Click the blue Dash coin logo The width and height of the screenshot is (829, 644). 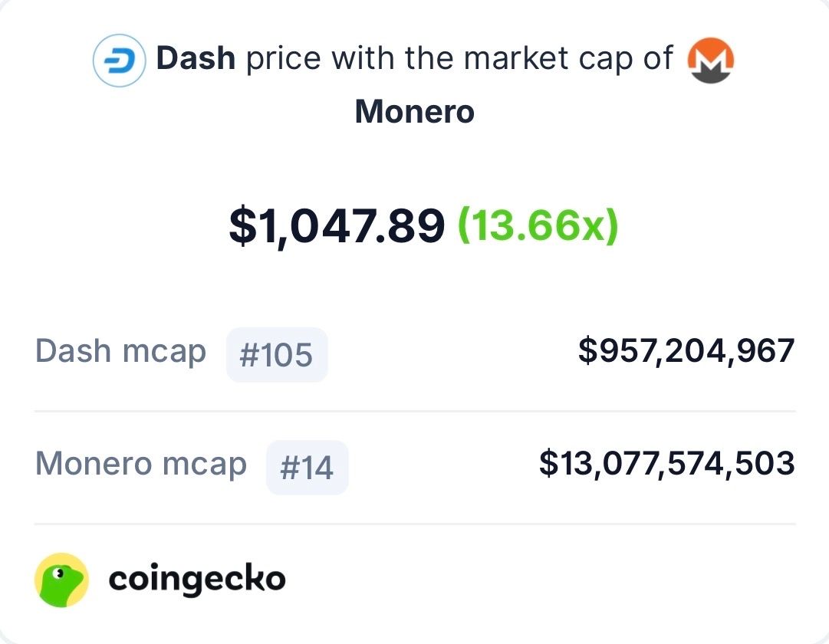pyautogui.click(x=119, y=61)
